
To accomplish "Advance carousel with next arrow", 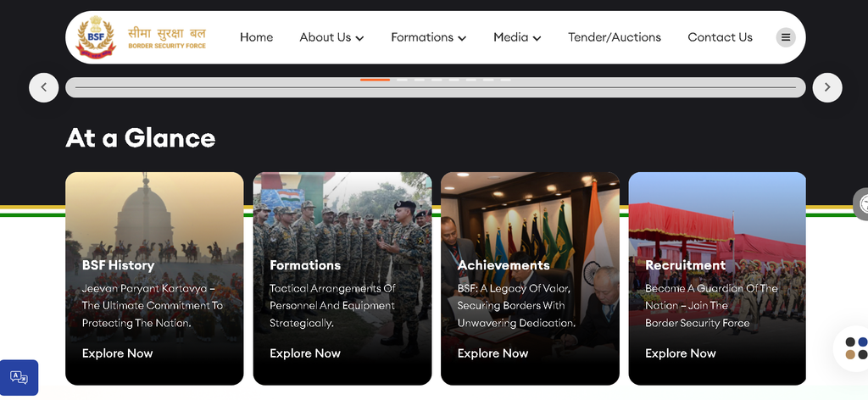I will click(827, 87).
